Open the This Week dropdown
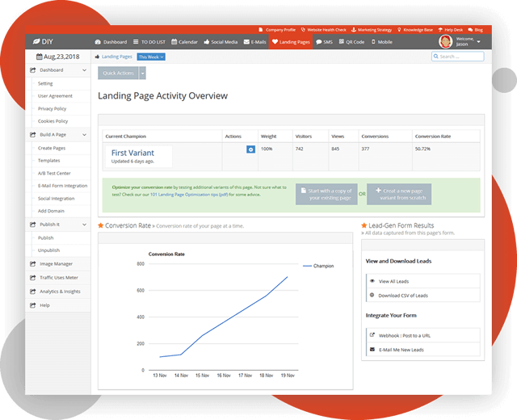The width and height of the screenshot is (517, 420). pyautogui.click(x=151, y=57)
